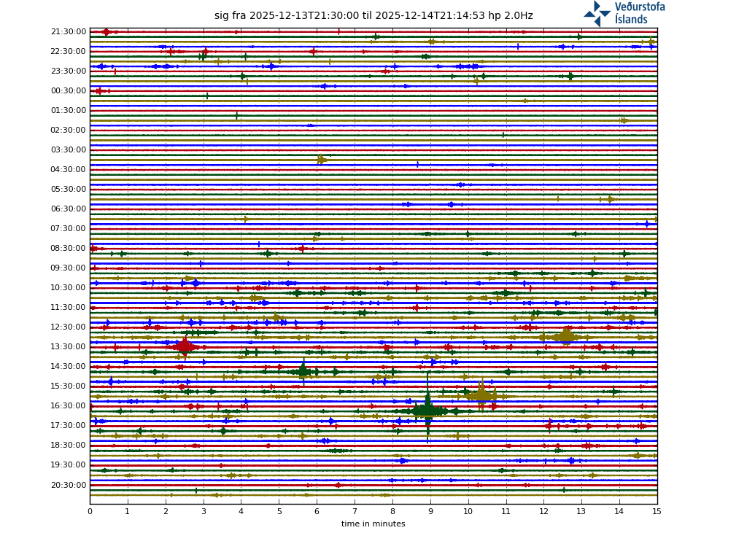Select the 00:30:00 time label

pyautogui.click(x=69, y=91)
